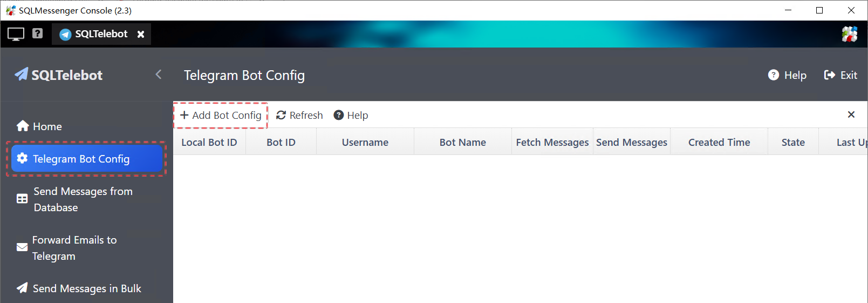Click the Exit button

[840, 75]
